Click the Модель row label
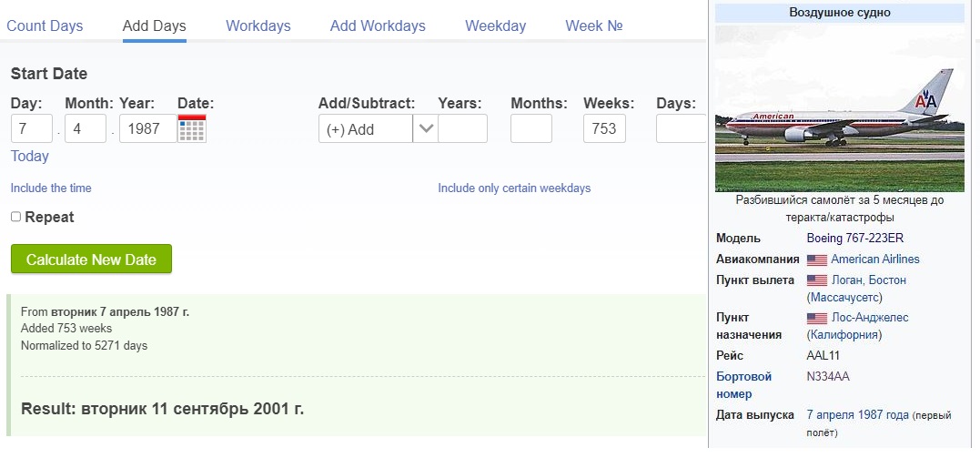The image size is (980, 458). click(x=738, y=239)
